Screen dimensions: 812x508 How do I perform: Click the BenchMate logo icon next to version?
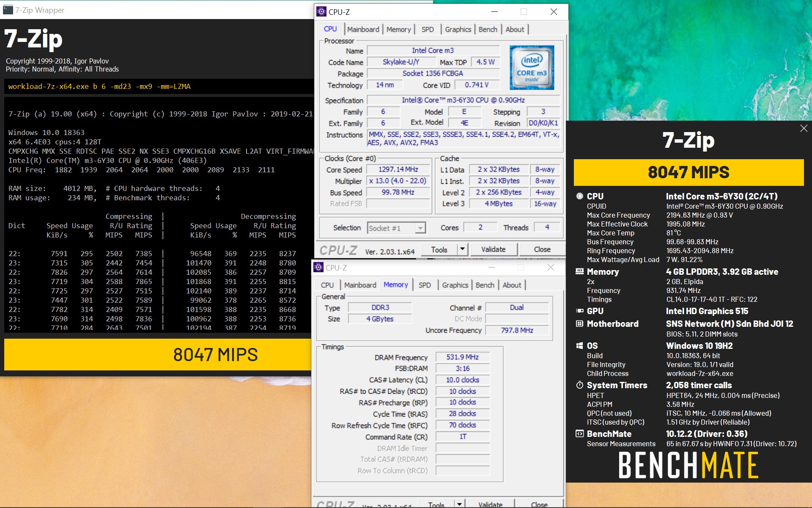[x=579, y=433]
